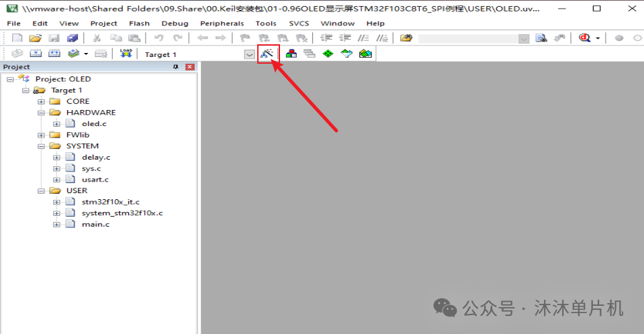This screenshot has width=644, height=334.
Task: Click the Unindent selection icon
Action: [x=345, y=38]
